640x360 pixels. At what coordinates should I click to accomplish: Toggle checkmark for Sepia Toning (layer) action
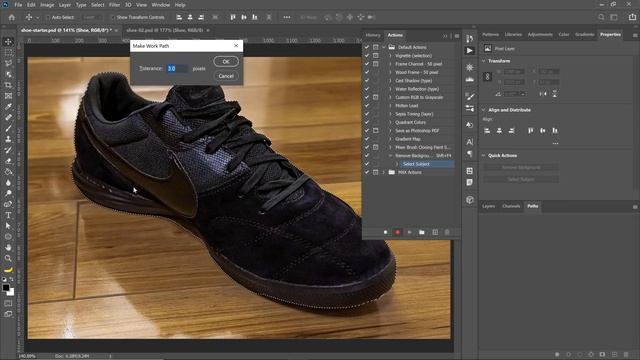[x=367, y=114]
